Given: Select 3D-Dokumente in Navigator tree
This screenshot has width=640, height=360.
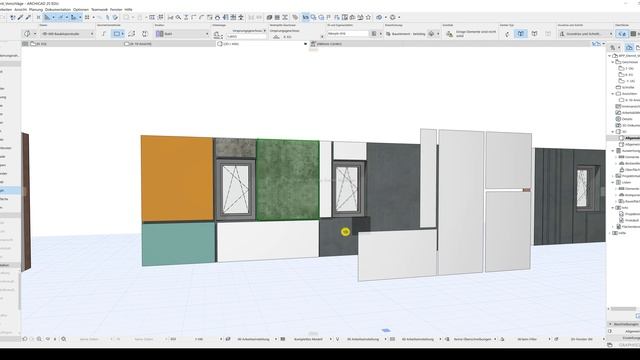Looking at the screenshot, I should [627, 125].
